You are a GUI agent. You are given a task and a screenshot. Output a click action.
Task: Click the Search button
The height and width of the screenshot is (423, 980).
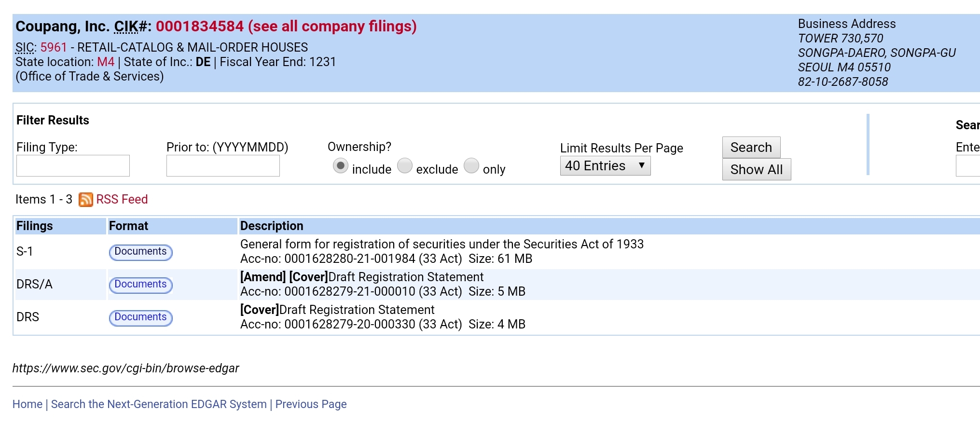pyautogui.click(x=751, y=148)
